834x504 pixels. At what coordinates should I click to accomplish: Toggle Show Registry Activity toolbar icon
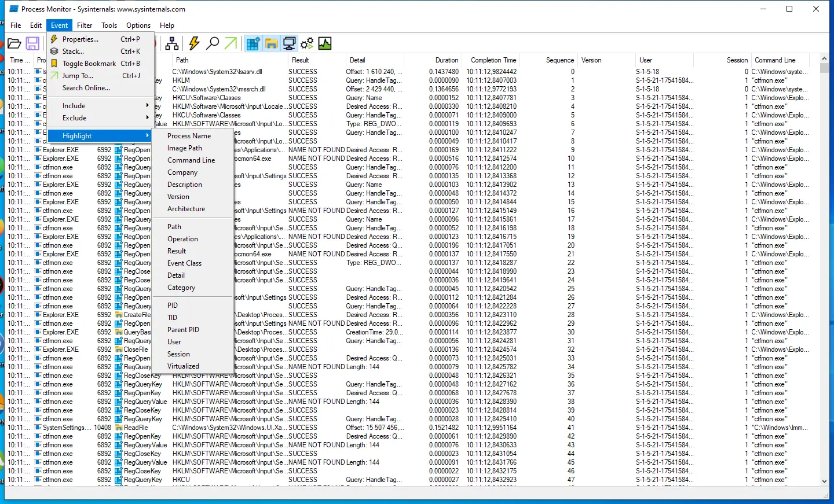tap(253, 43)
